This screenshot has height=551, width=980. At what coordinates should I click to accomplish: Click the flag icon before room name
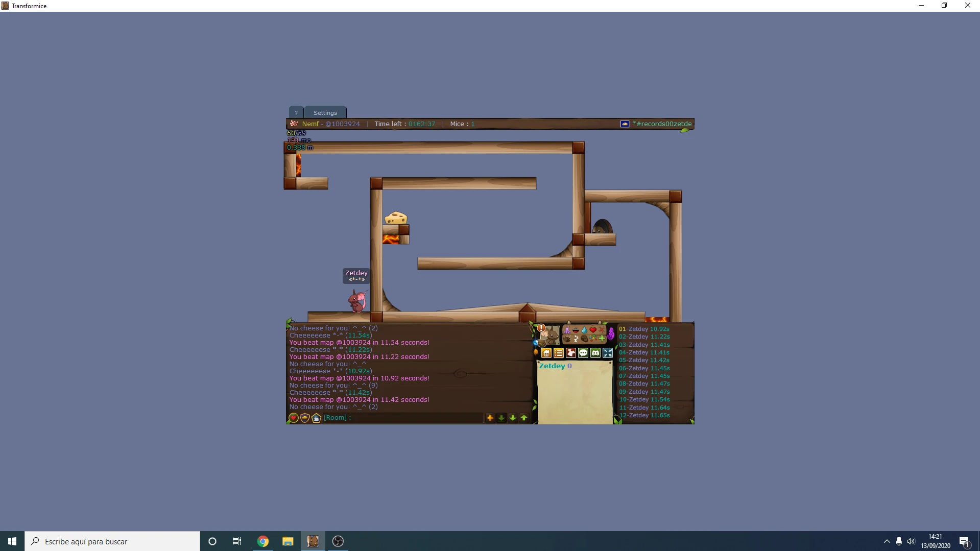point(625,124)
